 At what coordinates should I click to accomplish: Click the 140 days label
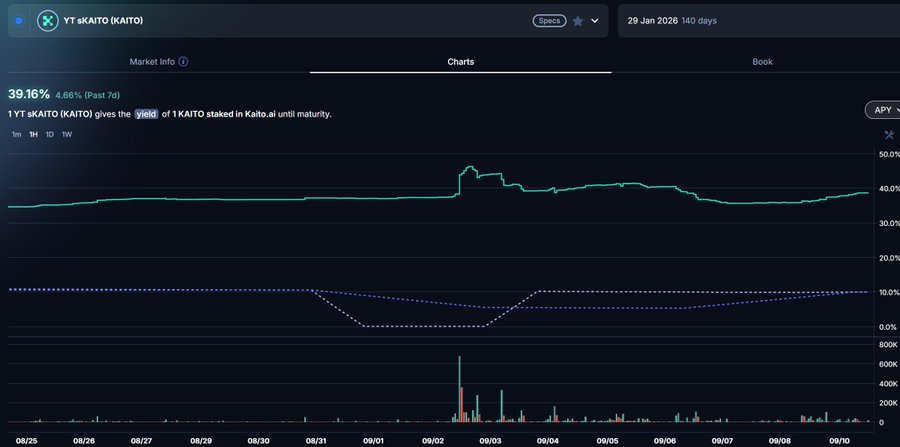[699, 21]
